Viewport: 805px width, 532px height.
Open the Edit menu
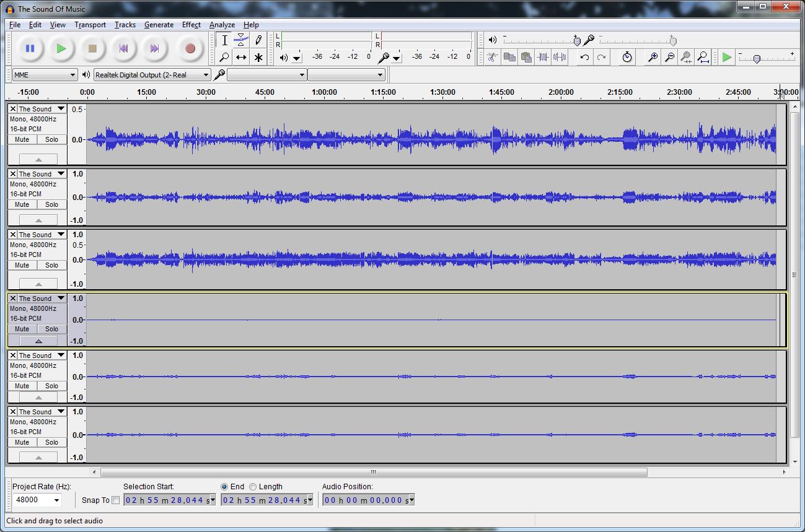click(35, 25)
